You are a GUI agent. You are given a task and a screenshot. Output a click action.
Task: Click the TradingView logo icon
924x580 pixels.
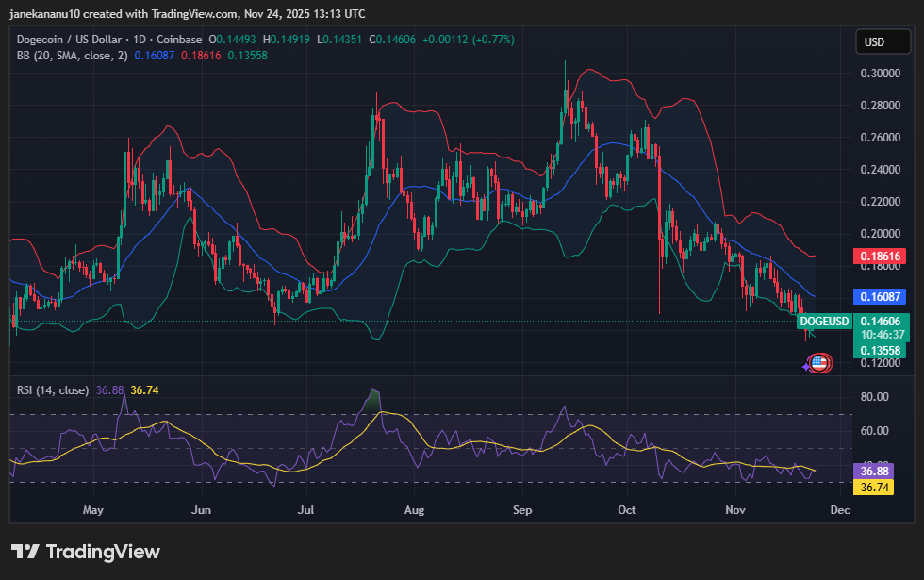click(25, 552)
